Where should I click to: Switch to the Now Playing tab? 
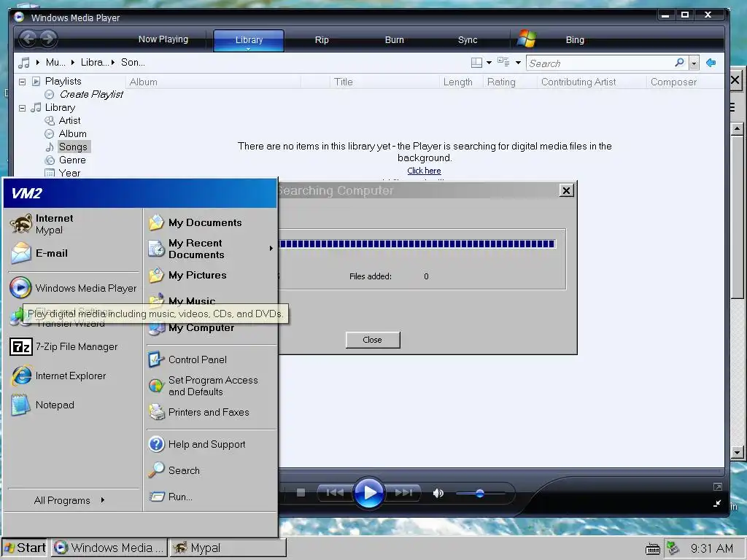pos(163,39)
